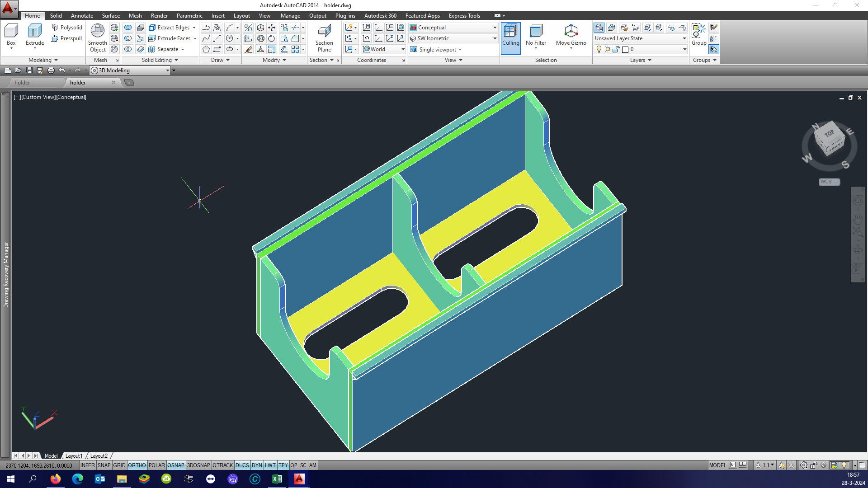868x488 pixels.
Task: Click the MODEL space status button
Action: pos(717,465)
